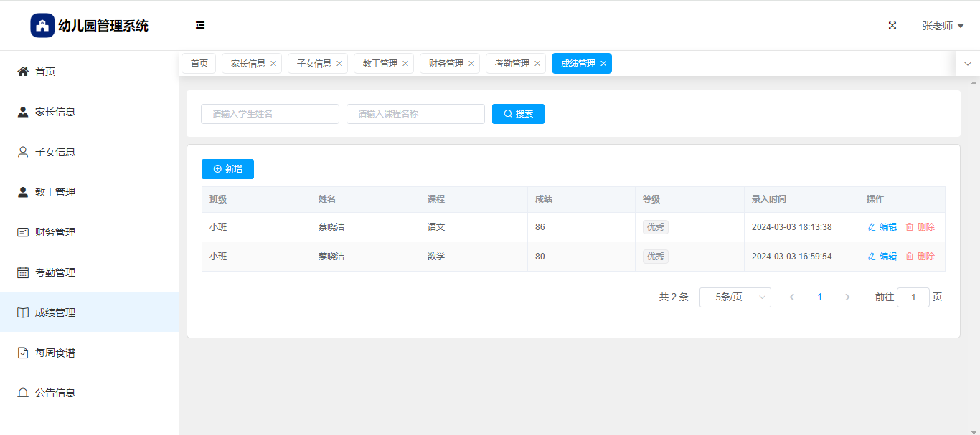Screen dimensions: 980x435
Task: Click the 搜索 search button
Action: (518, 114)
